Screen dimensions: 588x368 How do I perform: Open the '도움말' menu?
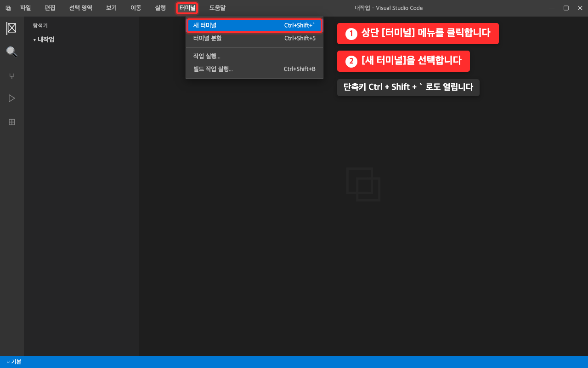(x=217, y=8)
